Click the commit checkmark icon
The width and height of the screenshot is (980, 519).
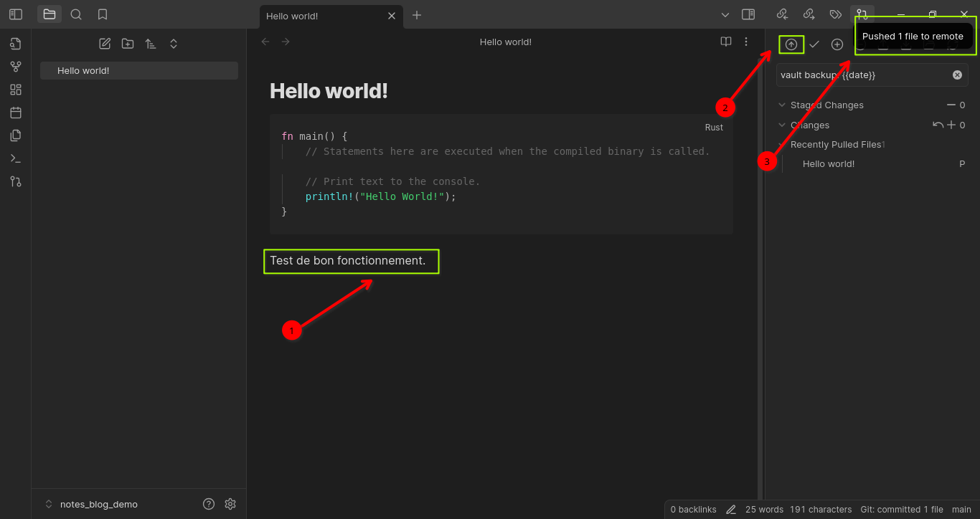(814, 44)
